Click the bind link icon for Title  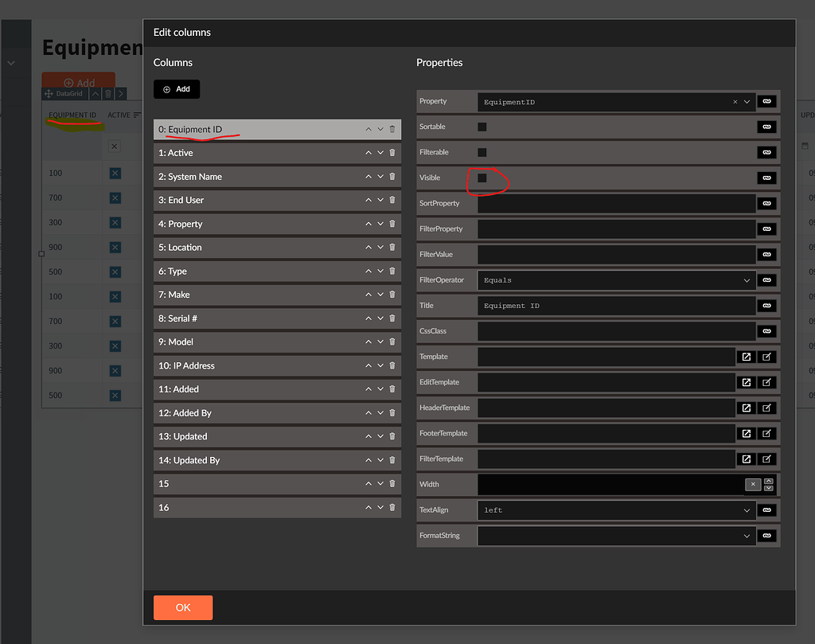pyautogui.click(x=766, y=306)
